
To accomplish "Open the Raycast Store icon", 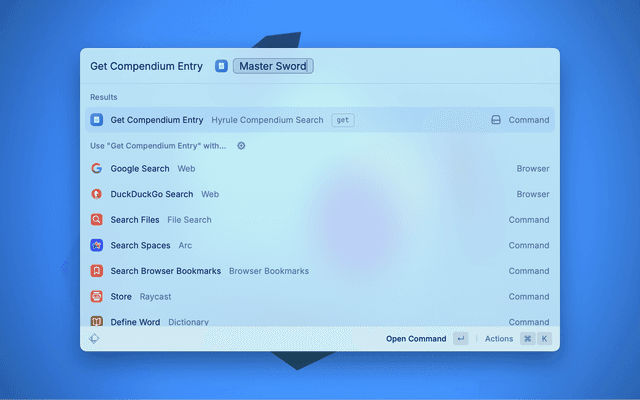I will point(97,296).
